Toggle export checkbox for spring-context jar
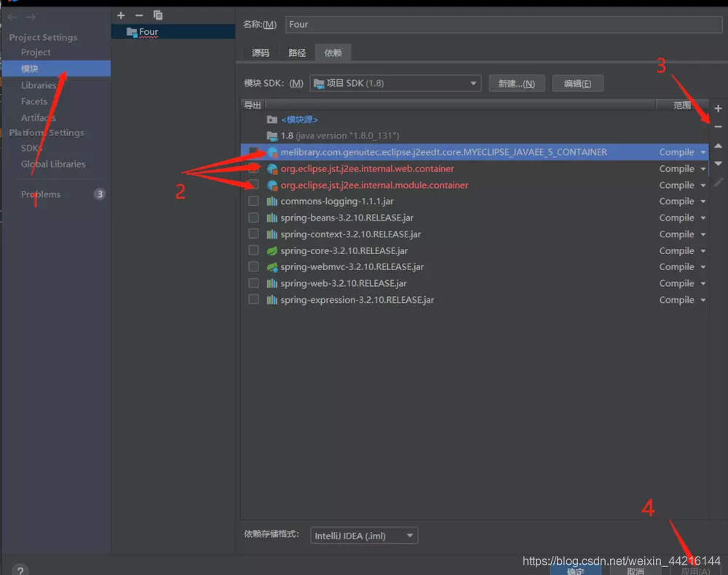Viewport: 728px width, 575px height. tap(253, 234)
